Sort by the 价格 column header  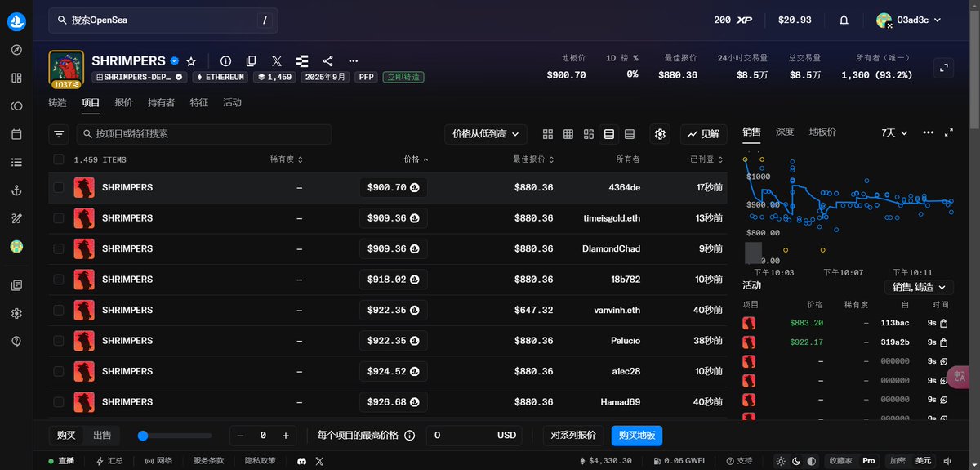[x=416, y=159]
